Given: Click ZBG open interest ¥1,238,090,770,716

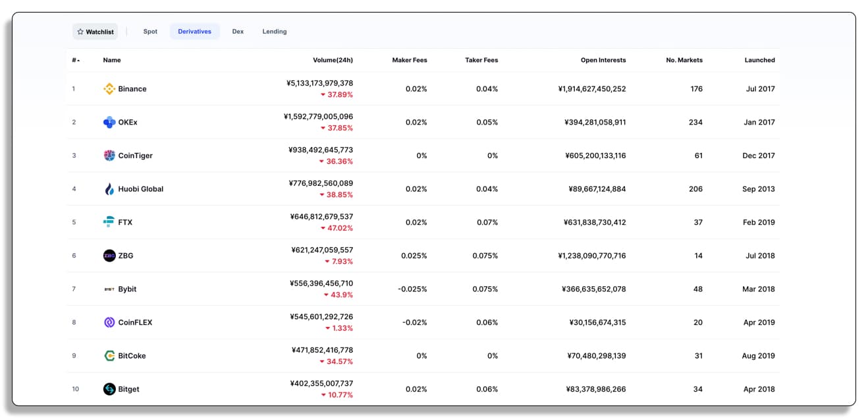Looking at the screenshot, I should (x=592, y=256).
